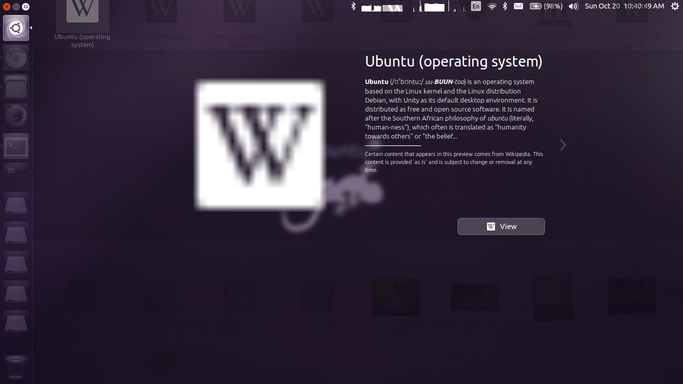
Task: Click the Sun Oct 20 clock
Action: click(x=624, y=6)
